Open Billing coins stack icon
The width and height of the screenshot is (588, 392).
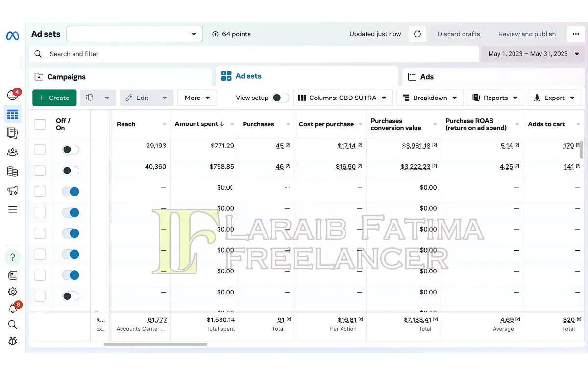pyautogui.click(x=13, y=171)
